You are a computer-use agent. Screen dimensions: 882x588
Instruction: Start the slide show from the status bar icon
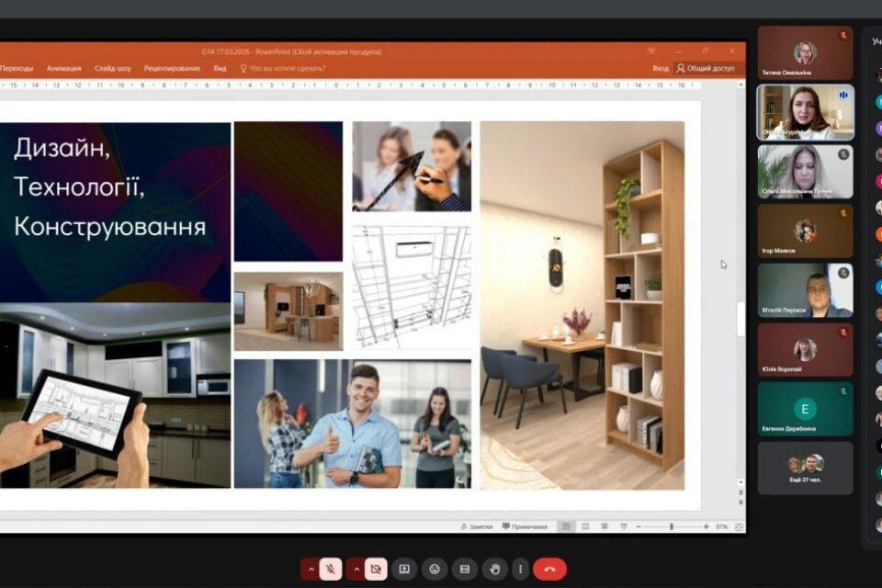[624, 526]
